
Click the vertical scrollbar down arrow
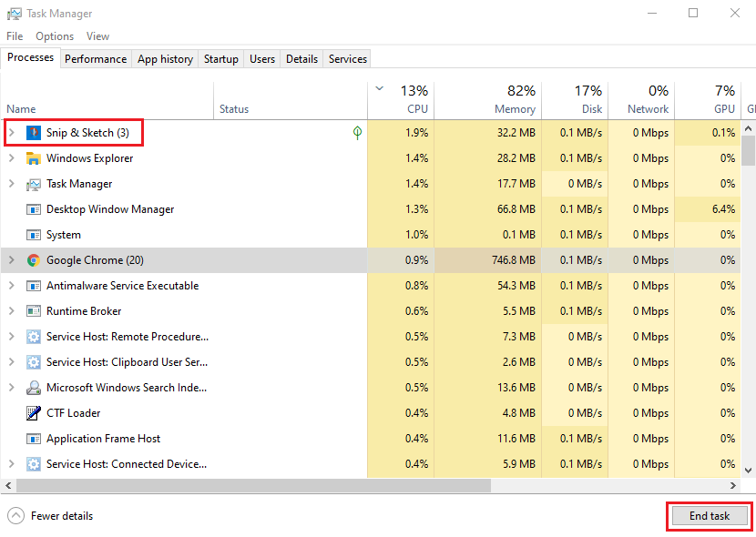coord(748,471)
